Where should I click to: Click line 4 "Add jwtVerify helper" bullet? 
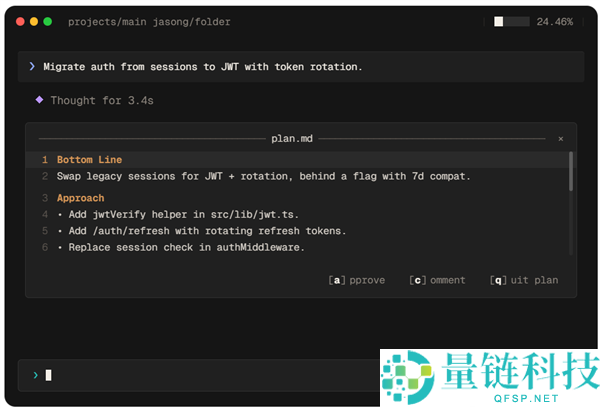point(178,215)
